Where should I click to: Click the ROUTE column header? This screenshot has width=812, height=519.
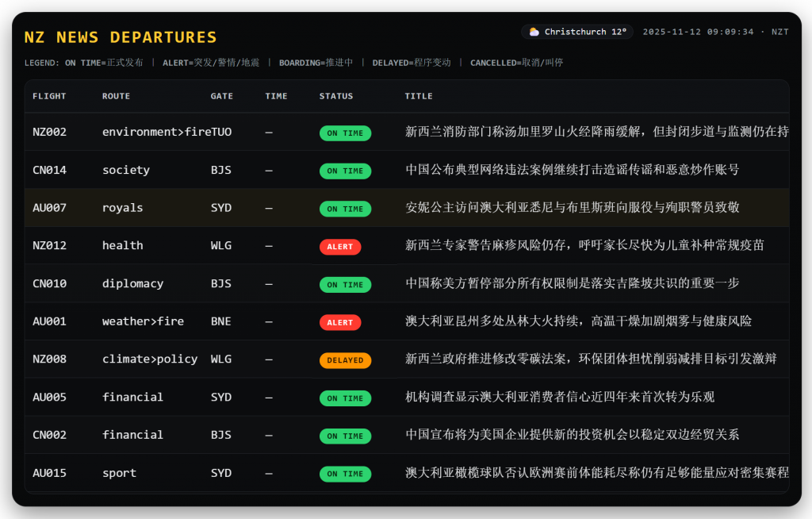tap(116, 96)
